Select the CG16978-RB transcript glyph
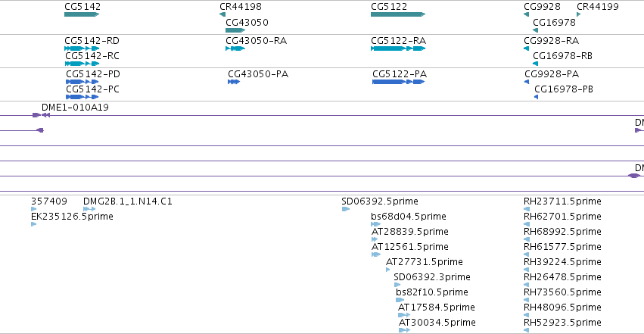Viewport: 644px width, 334px height. pos(536,64)
